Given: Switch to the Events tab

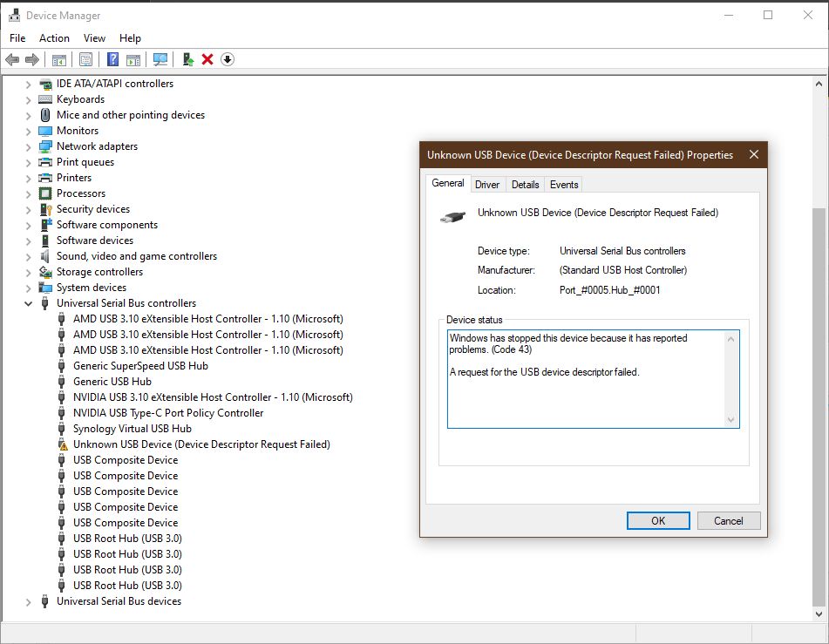Looking at the screenshot, I should [564, 185].
